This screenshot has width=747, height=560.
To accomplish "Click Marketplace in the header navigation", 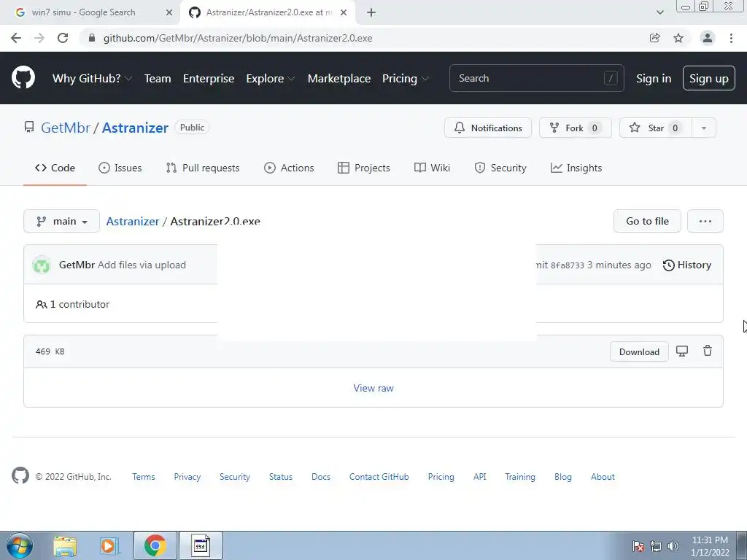I will (339, 79).
